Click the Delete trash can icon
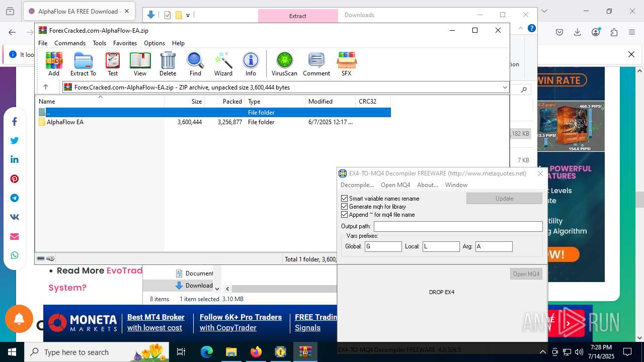644x362 pixels. click(168, 64)
